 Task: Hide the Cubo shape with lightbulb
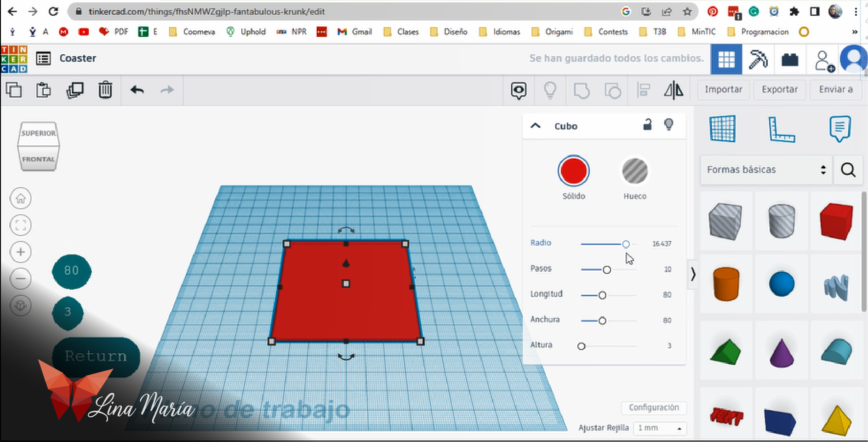point(669,125)
